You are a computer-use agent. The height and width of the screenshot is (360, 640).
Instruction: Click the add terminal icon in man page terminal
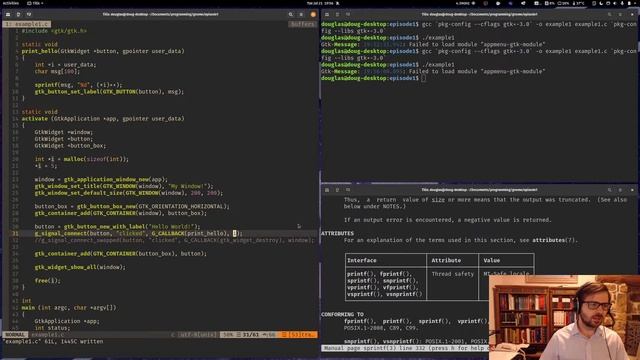(348, 190)
